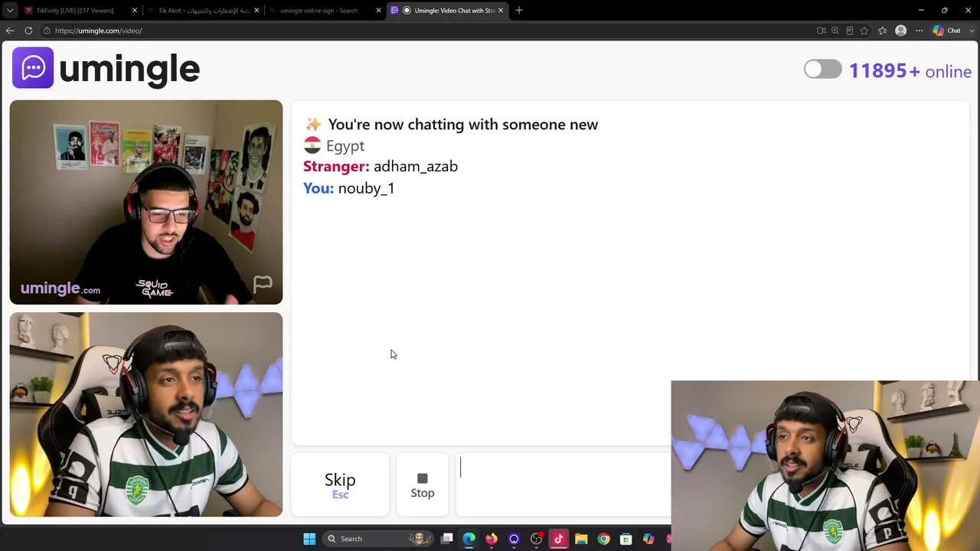Close the umingle online sign search tab
Image resolution: width=980 pixels, height=551 pixels.
378,11
